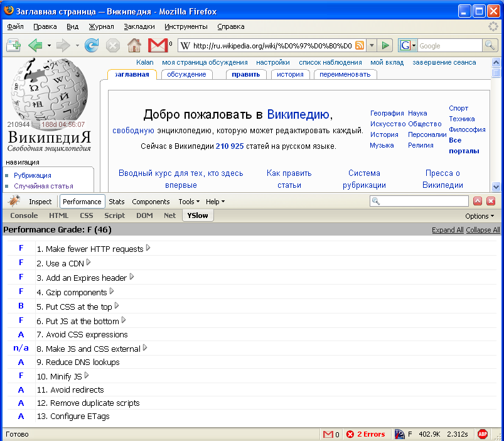Click the Gmail notifier in status bar
This screenshot has width=504, height=441.
pos(331,434)
